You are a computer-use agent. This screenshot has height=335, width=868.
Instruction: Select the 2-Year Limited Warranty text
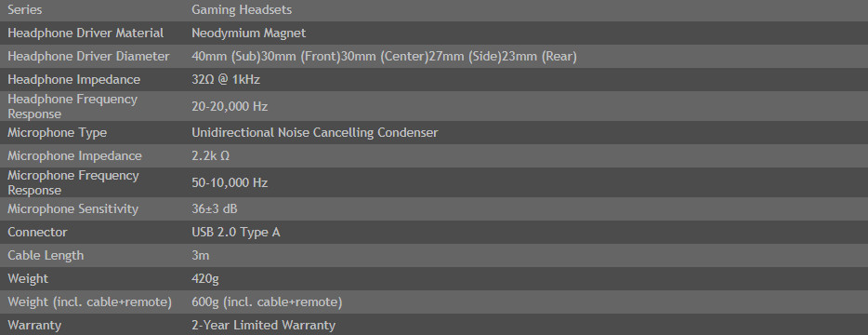pos(264,326)
